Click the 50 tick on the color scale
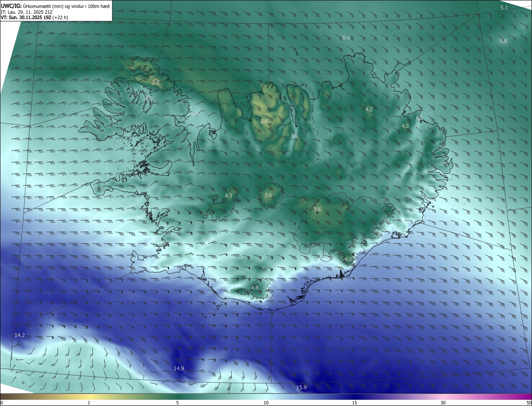This screenshot has height=406, width=532. (529, 403)
